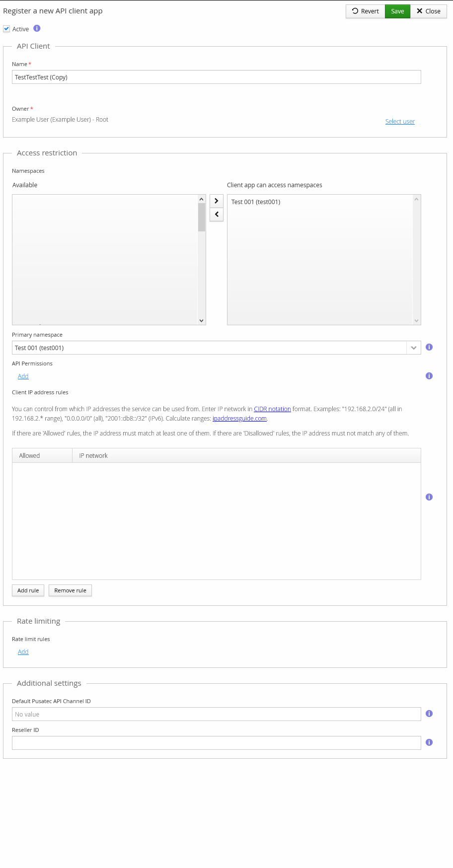Image resolution: width=453 pixels, height=868 pixels.
Task: Click the info icon beside IP rules table
Action: point(429,498)
